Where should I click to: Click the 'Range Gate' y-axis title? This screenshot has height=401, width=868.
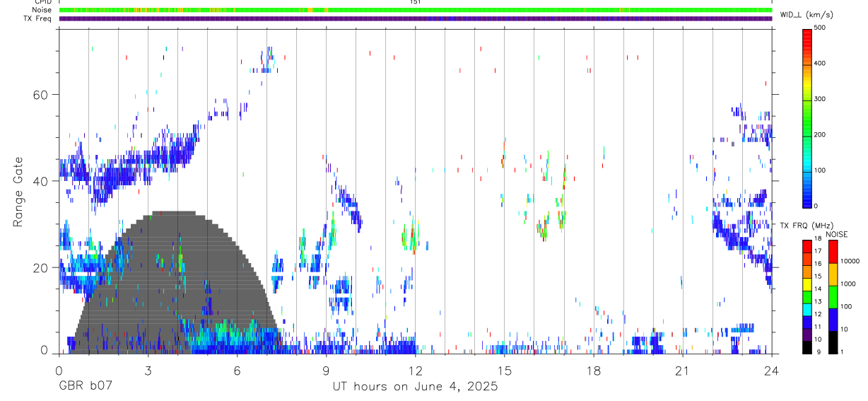pyautogui.click(x=18, y=192)
